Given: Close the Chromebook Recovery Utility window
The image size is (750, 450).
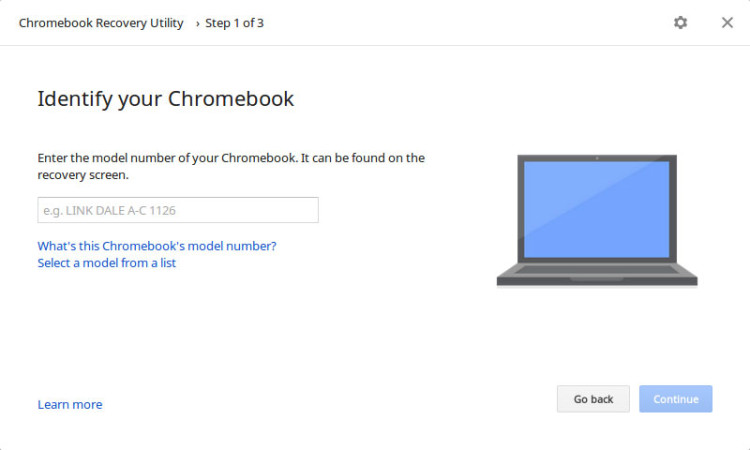Looking at the screenshot, I should (x=727, y=23).
